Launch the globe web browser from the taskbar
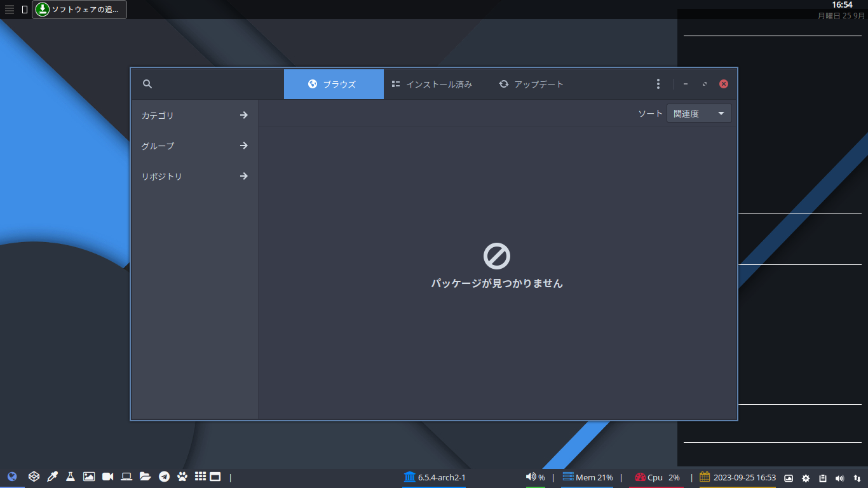Screen dimensions: 868x488 (13, 476)
